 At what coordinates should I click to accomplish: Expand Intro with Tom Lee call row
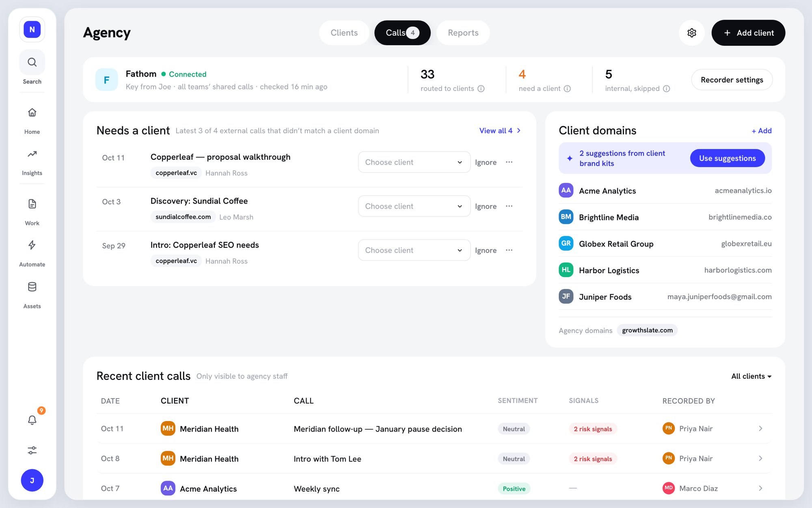coord(760,458)
